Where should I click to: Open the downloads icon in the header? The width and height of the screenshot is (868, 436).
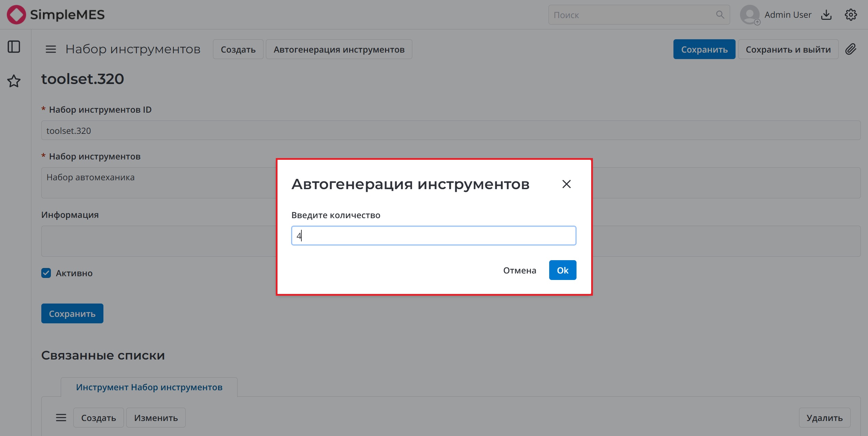click(826, 14)
